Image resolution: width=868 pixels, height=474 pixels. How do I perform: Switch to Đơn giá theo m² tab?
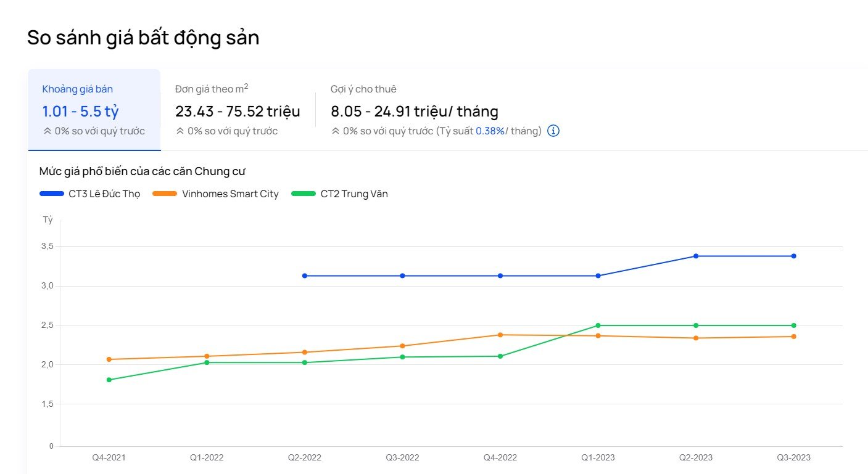tap(238, 110)
